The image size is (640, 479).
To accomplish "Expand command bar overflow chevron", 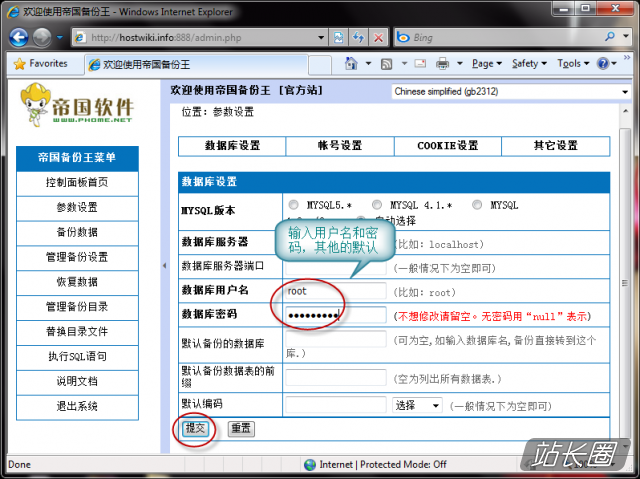I will 627,58.
